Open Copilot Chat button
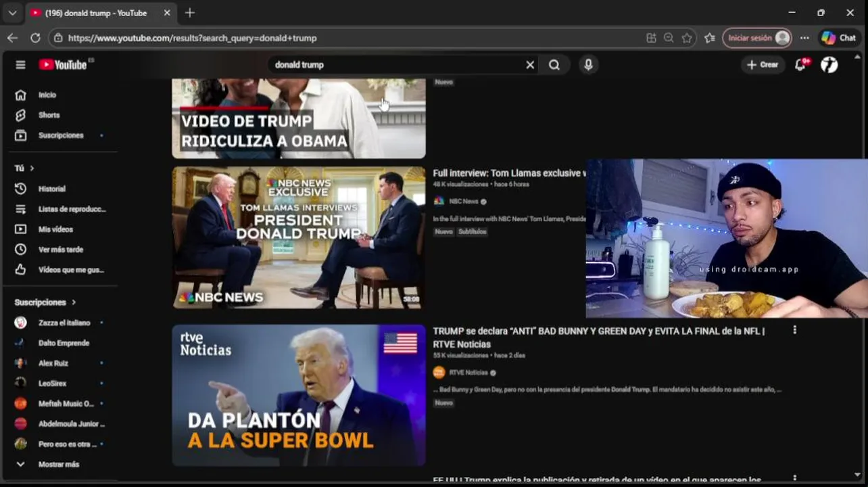868x487 pixels. pos(839,39)
